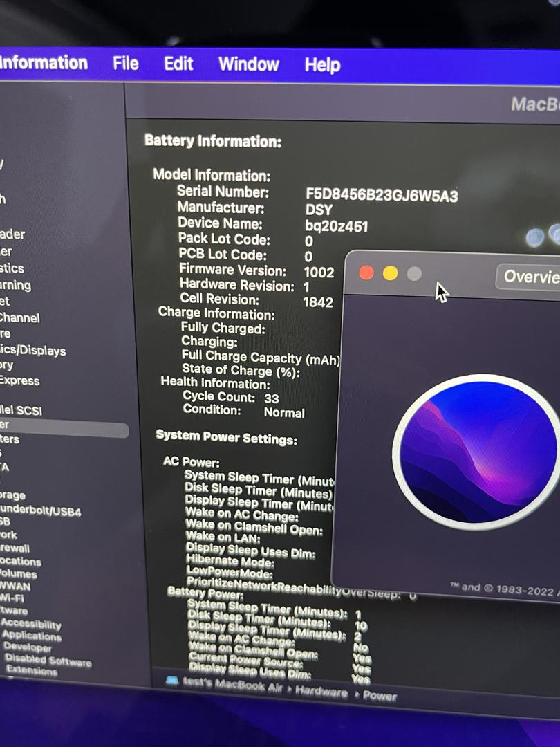The image size is (560, 747).
Task: Click the MacBook icon in path bar
Action: point(172,680)
